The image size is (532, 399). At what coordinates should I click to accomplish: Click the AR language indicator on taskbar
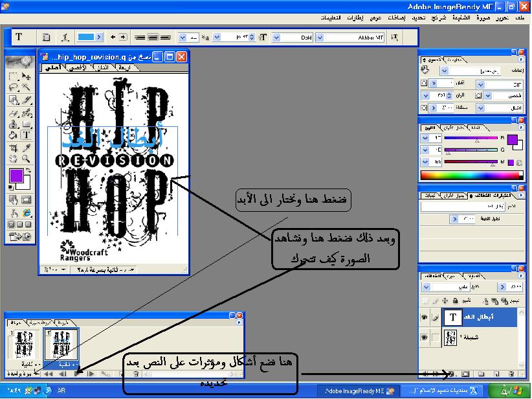click(x=61, y=391)
